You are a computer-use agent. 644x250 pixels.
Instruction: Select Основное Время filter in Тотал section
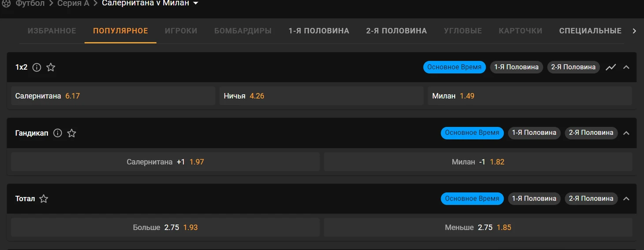coord(472,199)
